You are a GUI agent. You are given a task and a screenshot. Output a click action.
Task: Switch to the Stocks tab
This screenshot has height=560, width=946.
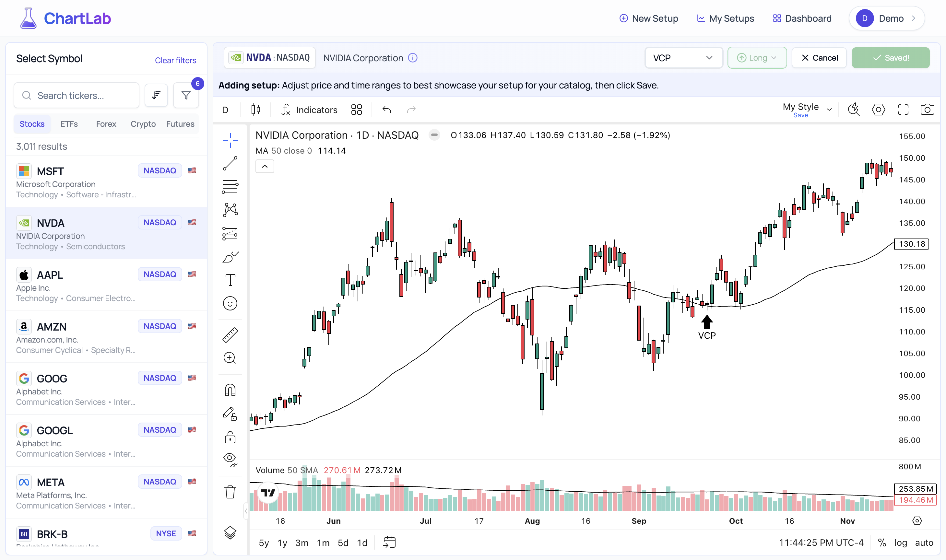click(32, 124)
